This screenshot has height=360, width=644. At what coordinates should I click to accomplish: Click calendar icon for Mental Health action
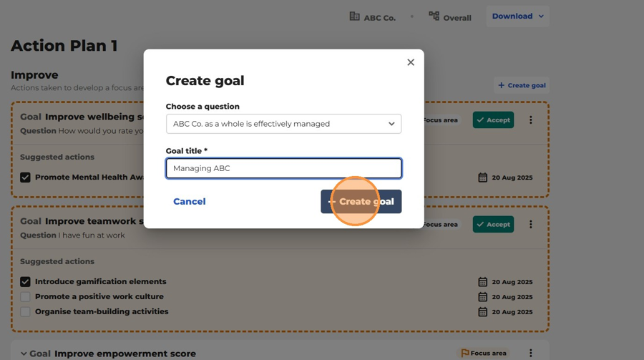482,177
